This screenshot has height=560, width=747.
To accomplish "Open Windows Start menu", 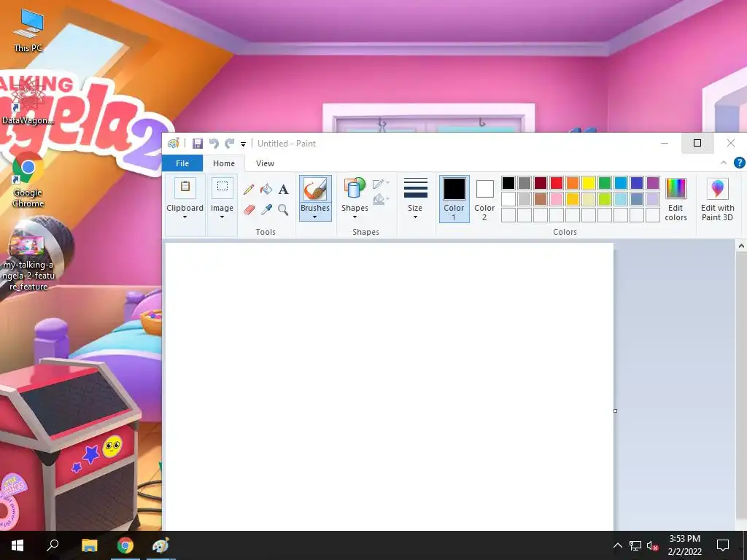I will click(18, 545).
